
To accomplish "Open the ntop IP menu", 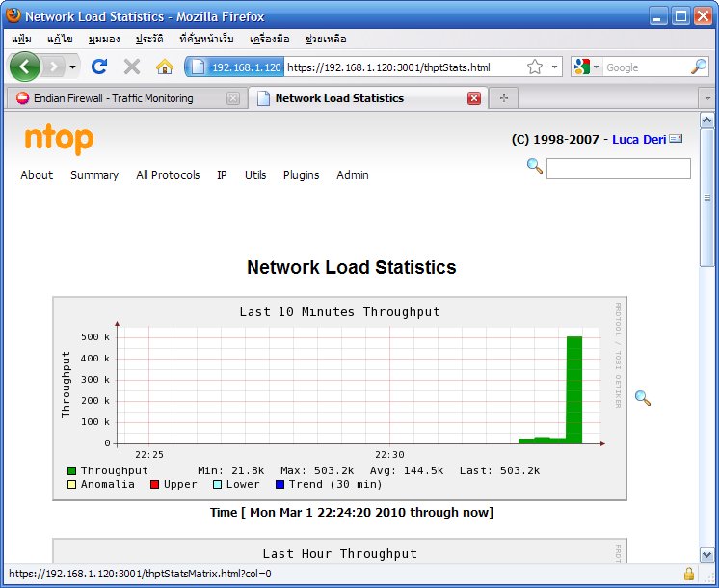I will point(222,175).
